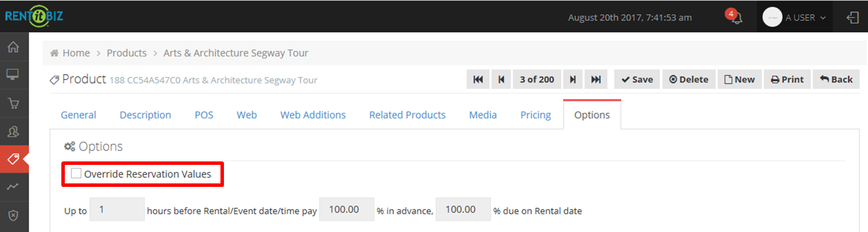Switch to the Pricing tab
The height and width of the screenshot is (232, 868).
click(535, 115)
